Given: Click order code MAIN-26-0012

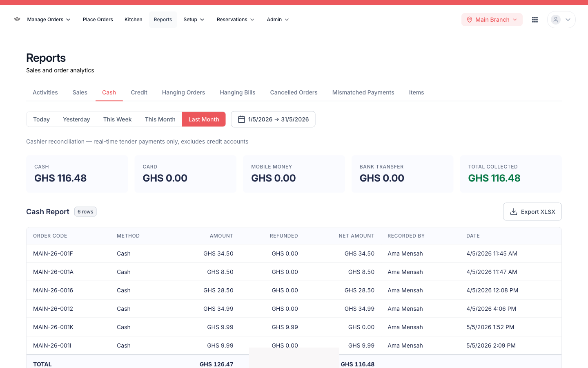Looking at the screenshot, I should click(53, 309).
